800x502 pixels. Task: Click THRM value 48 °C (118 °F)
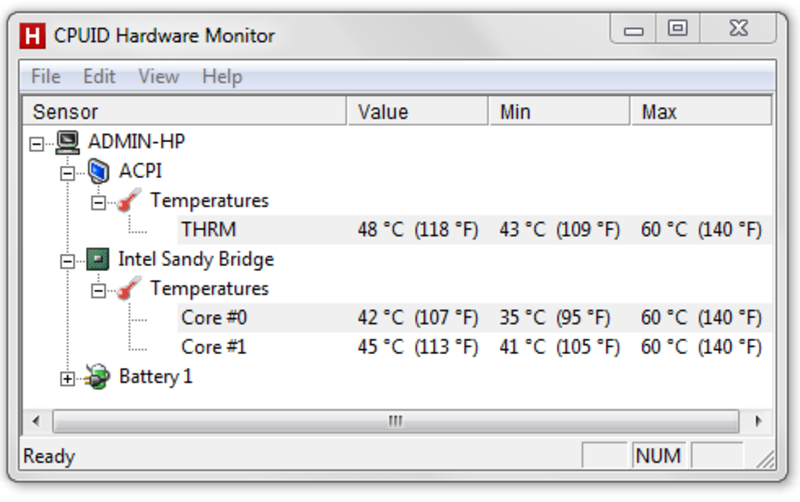(418, 230)
